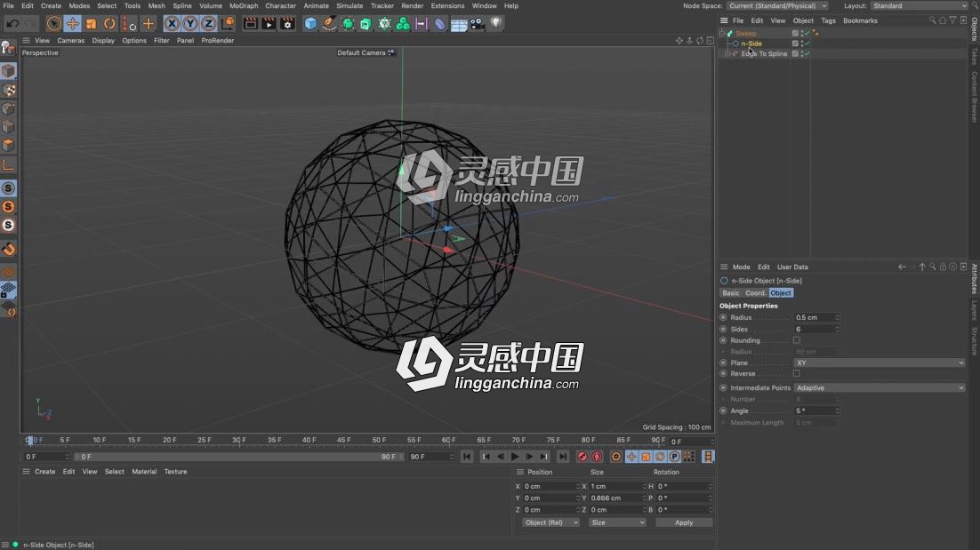
Task: Open the Intermediate Points dropdown
Action: pos(880,387)
